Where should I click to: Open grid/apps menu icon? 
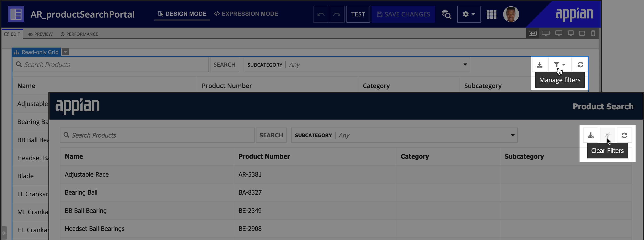(491, 14)
